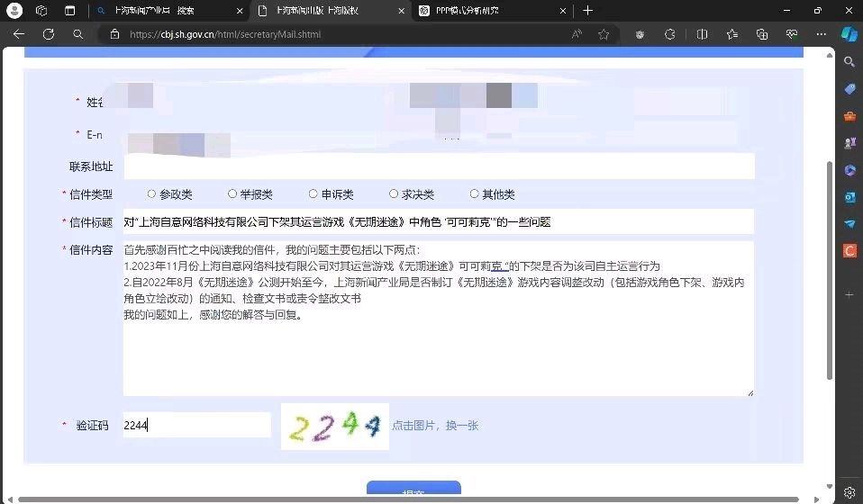The image size is (863, 504).
Task: Add a sidebar app with plus button
Action: pyautogui.click(x=849, y=294)
